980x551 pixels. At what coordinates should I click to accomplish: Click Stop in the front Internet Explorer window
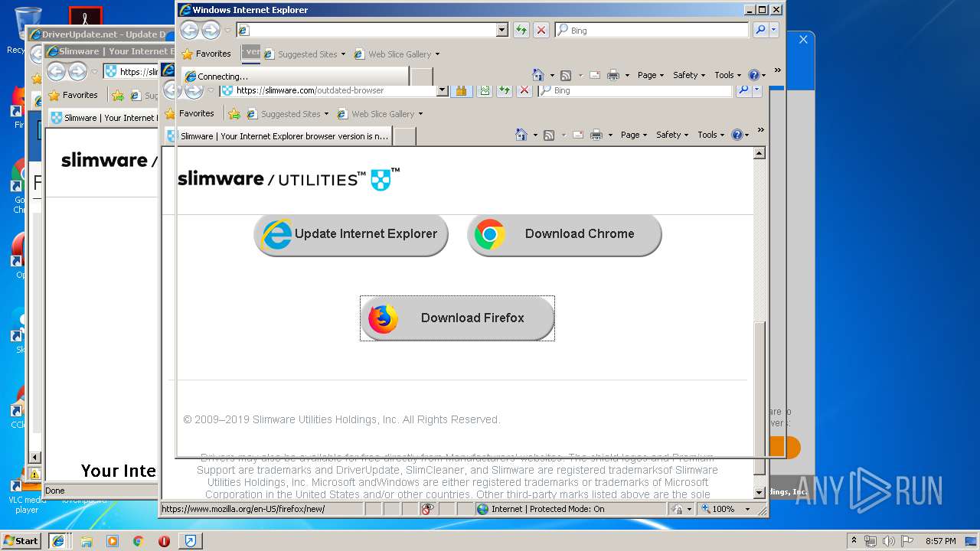coord(541,30)
